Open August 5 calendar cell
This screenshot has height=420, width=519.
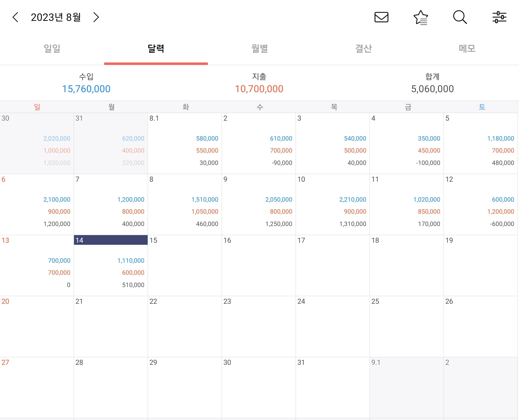click(481, 143)
